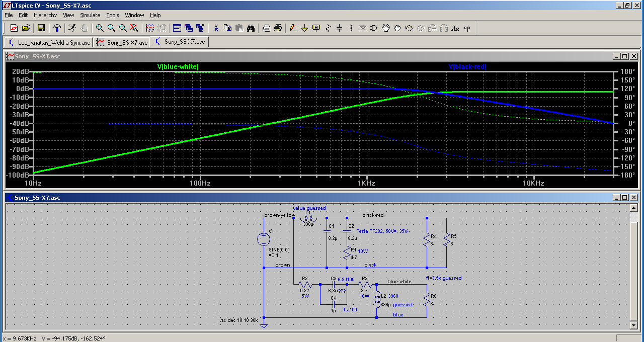Click the 330µ inductor L1 value
Viewport: 644px width, 342px height.
pyautogui.click(x=308, y=225)
